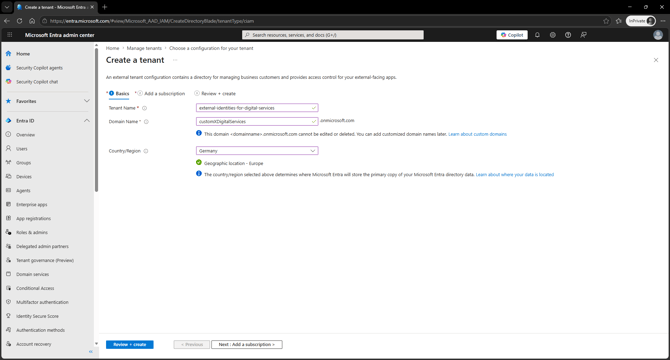Click the Home breadcrumb link
The image size is (670, 360).
pos(112,48)
